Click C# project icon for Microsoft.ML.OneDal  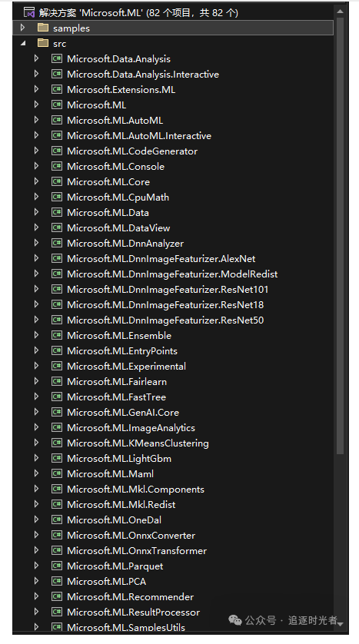click(x=57, y=520)
